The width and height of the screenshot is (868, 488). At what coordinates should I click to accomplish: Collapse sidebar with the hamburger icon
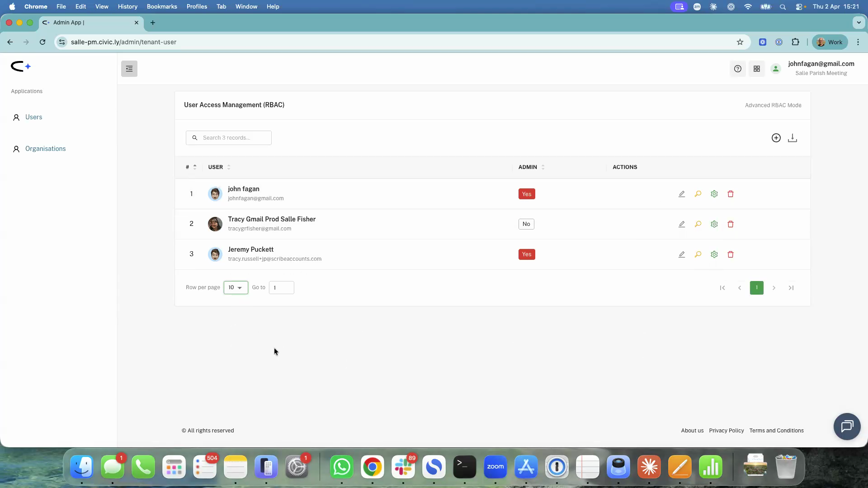(x=129, y=68)
